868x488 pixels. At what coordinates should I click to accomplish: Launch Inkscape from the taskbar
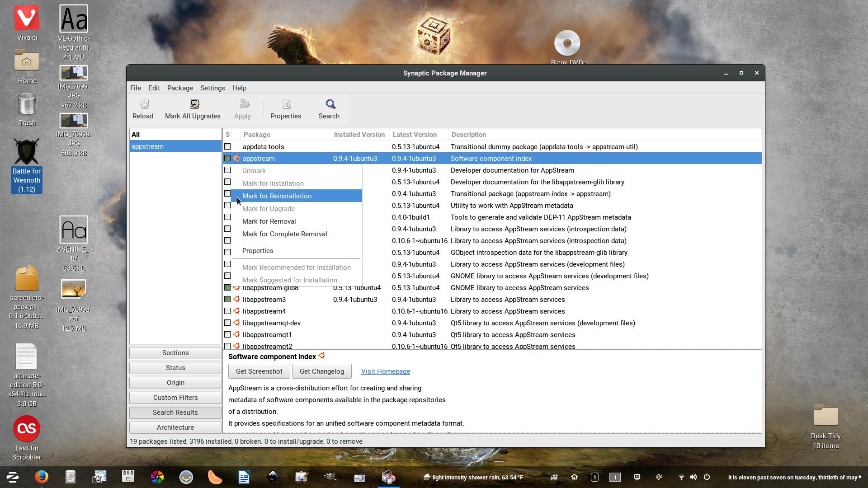click(273, 477)
